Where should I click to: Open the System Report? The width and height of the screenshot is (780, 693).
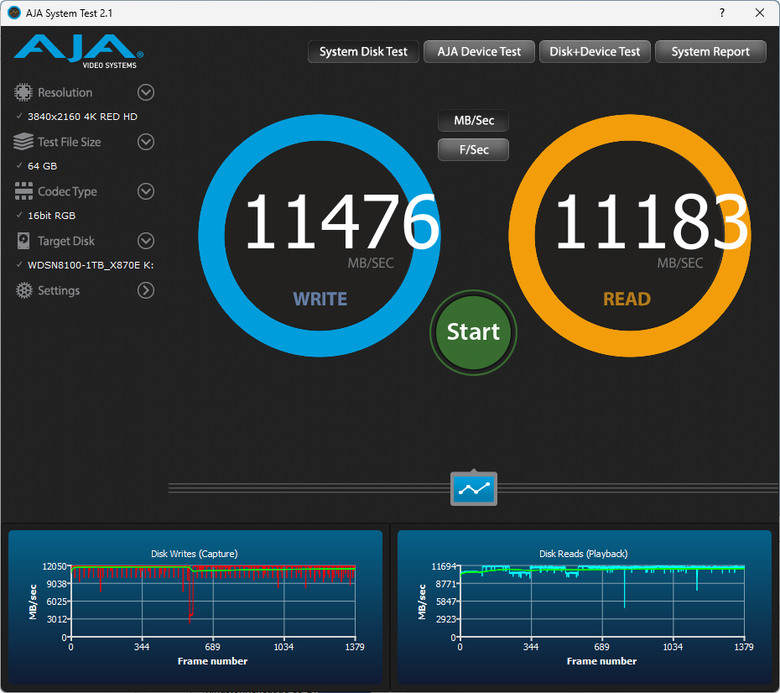[x=710, y=52]
